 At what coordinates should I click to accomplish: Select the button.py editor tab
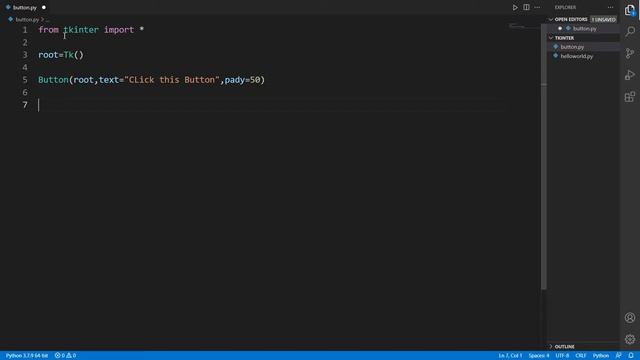(x=25, y=7)
